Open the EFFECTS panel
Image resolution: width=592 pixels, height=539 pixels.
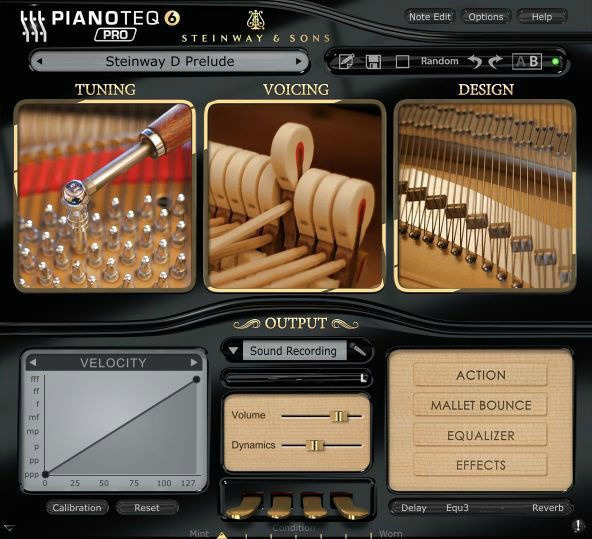[x=480, y=465]
